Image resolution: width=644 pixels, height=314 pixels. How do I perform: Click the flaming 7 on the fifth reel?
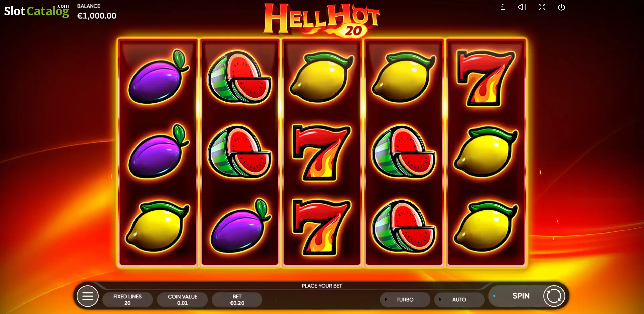[485, 78]
